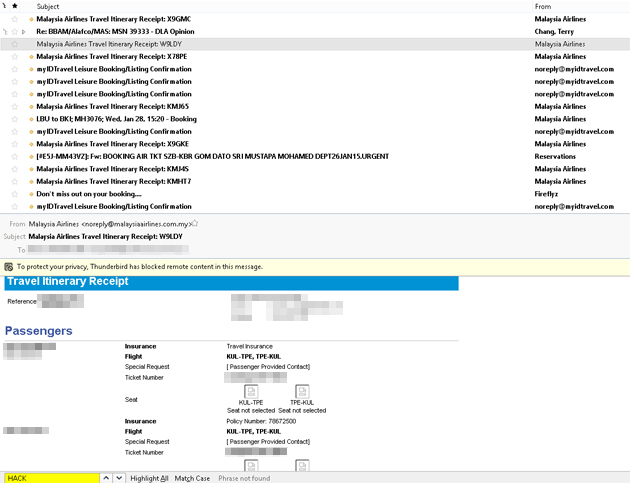Click the first TPE-KUL seat icon
The width and height of the screenshot is (630, 483).
pos(302,392)
